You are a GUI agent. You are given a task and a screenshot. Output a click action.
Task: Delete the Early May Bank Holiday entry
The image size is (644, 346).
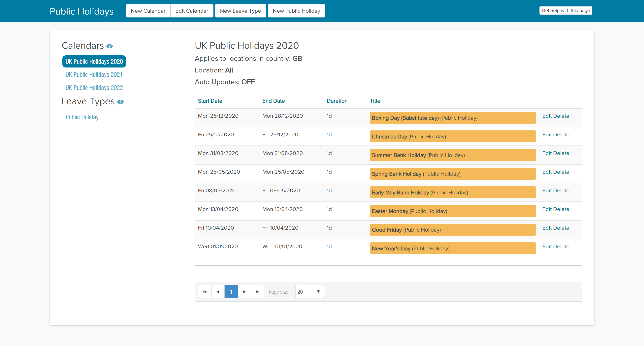coord(561,191)
